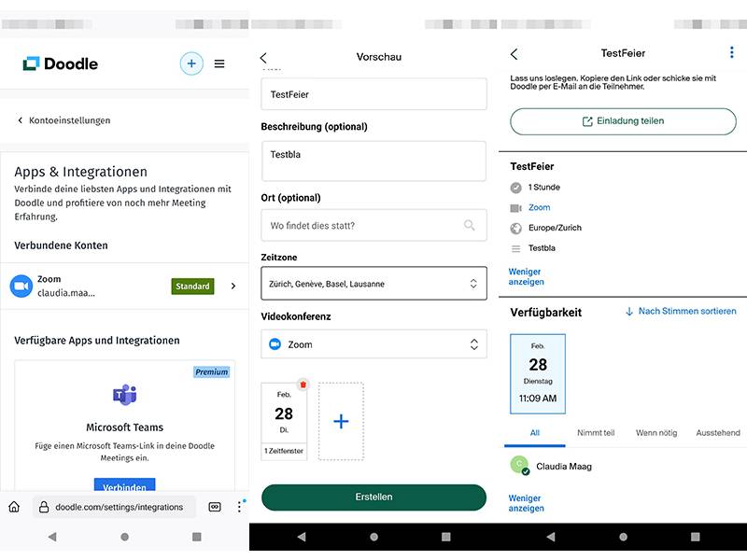Tap the back arrow on the Vorschau screen
This screenshot has height=560, width=747.
263,57
